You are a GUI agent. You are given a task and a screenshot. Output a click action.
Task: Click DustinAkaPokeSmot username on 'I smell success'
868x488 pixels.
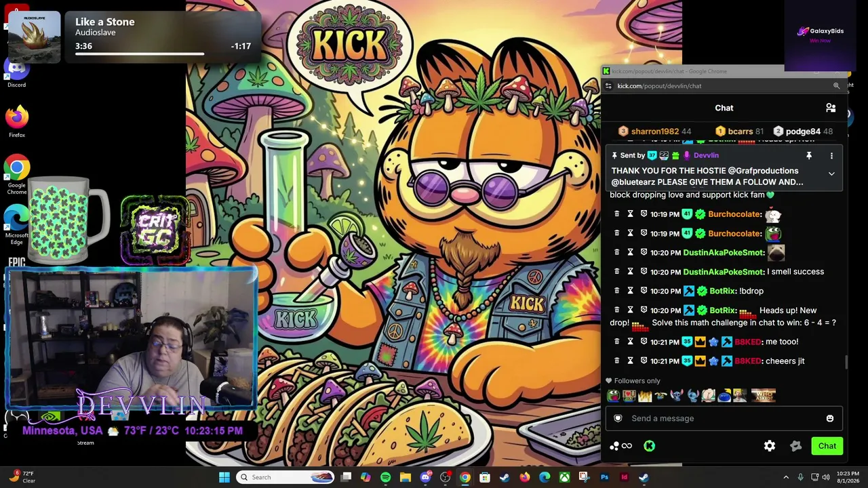click(x=724, y=272)
